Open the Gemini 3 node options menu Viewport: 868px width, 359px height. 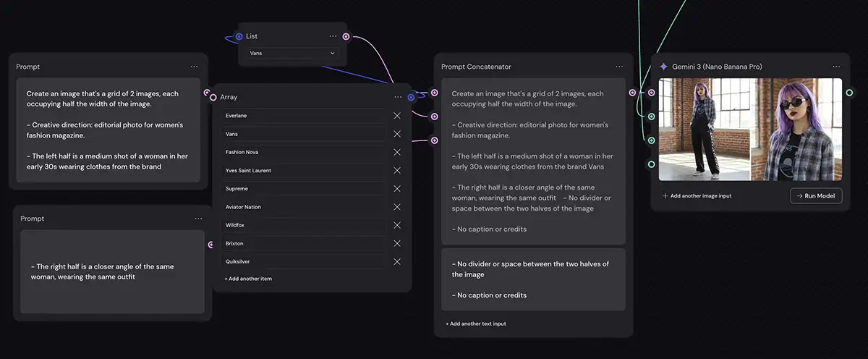coord(836,67)
